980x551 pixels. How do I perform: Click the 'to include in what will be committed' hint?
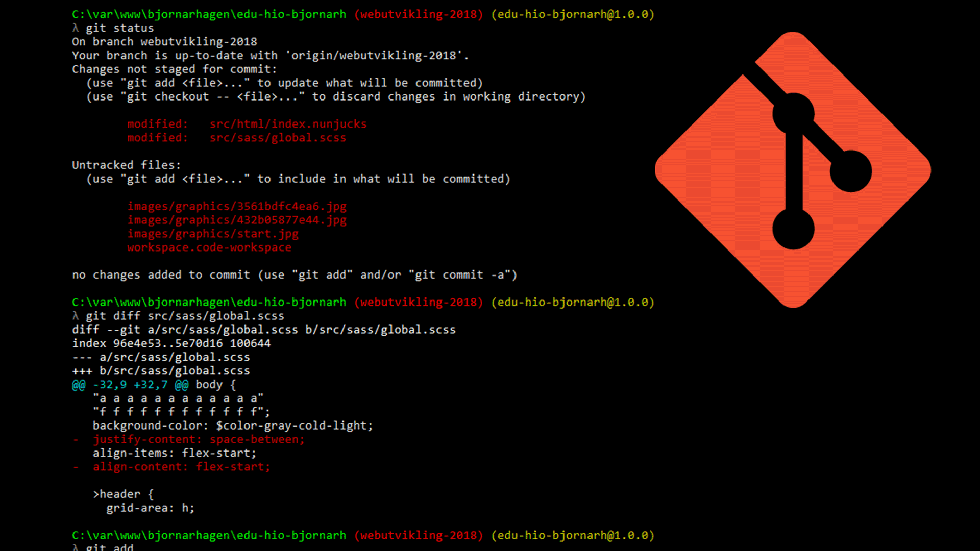298,179
